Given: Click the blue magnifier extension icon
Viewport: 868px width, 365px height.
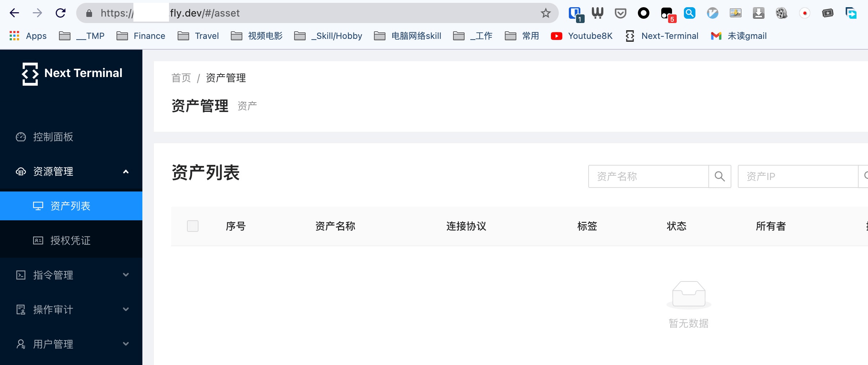Looking at the screenshot, I should pos(690,13).
